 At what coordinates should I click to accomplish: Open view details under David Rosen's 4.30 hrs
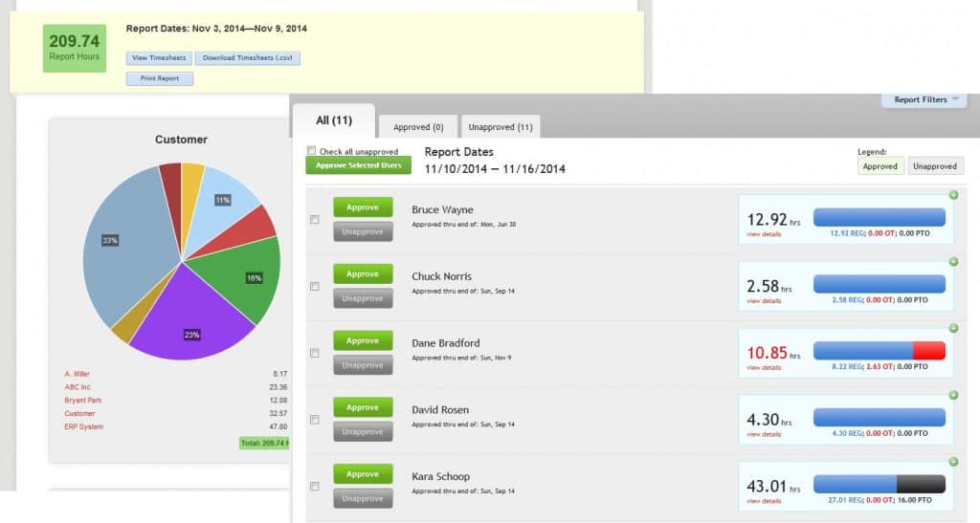[x=764, y=434]
